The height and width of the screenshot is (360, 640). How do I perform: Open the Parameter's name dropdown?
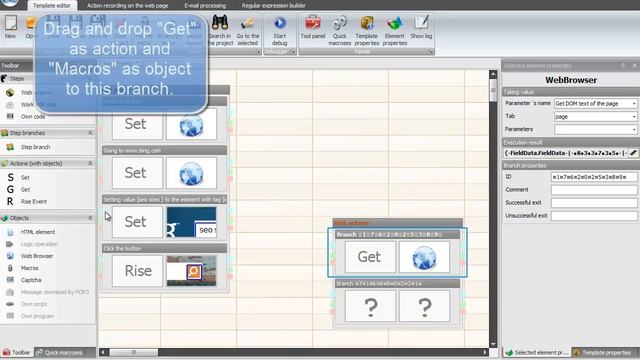tap(634, 104)
